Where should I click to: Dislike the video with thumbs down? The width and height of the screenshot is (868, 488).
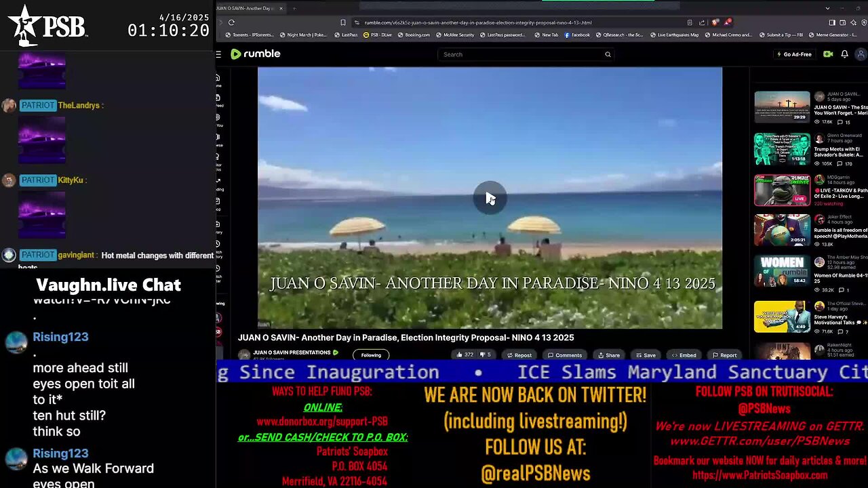(x=485, y=354)
